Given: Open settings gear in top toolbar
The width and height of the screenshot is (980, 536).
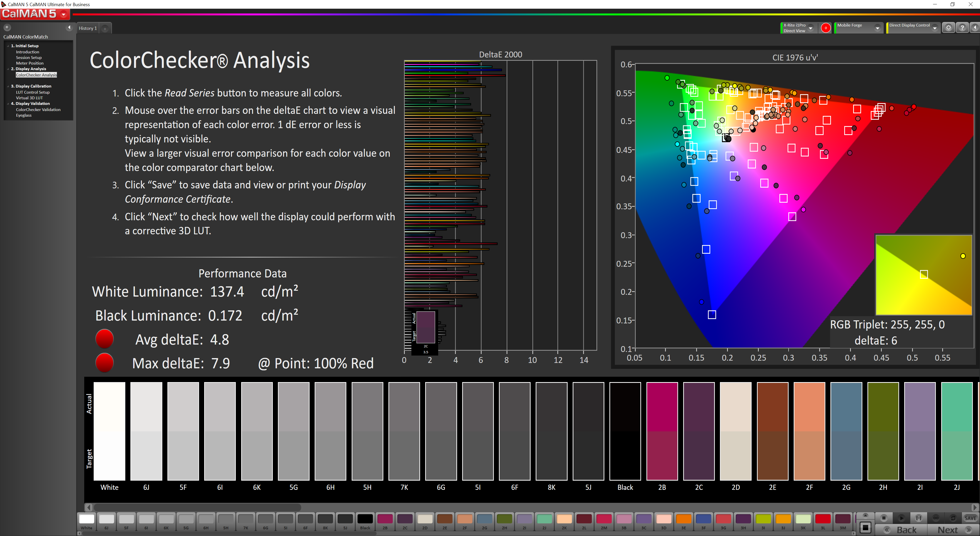Looking at the screenshot, I should (x=948, y=28).
